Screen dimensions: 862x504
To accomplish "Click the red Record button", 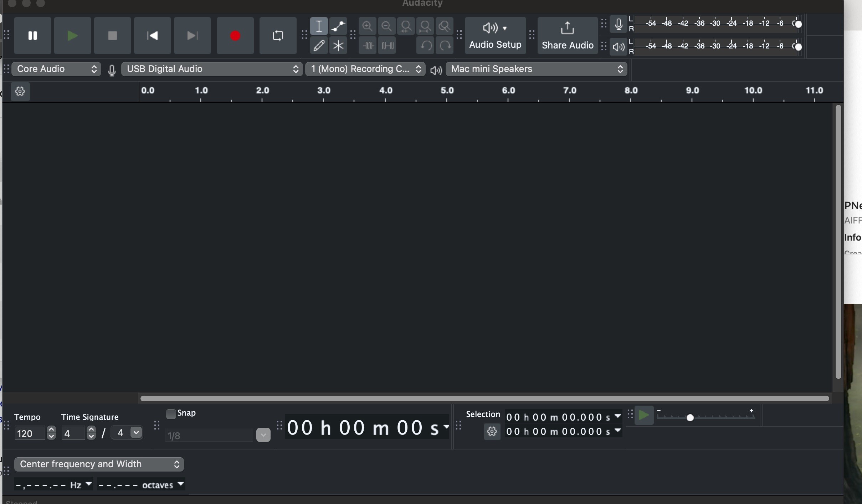I will pos(235,36).
